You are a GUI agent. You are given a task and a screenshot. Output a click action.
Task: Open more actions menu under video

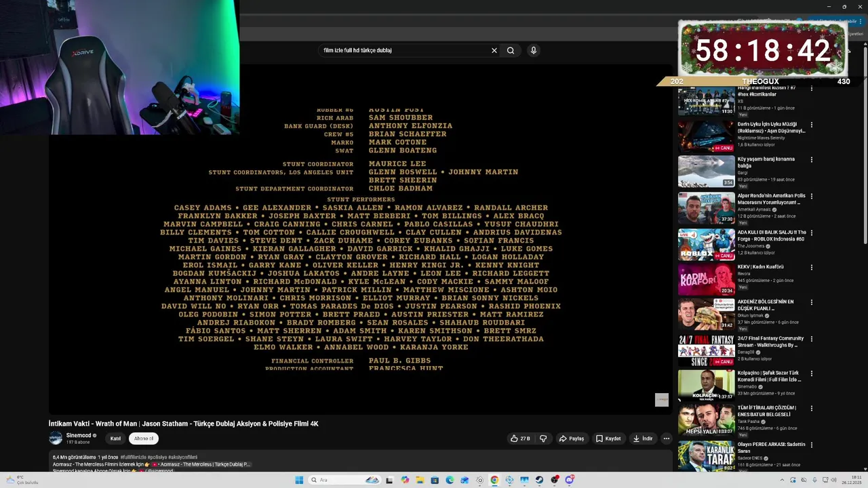click(x=667, y=439)
